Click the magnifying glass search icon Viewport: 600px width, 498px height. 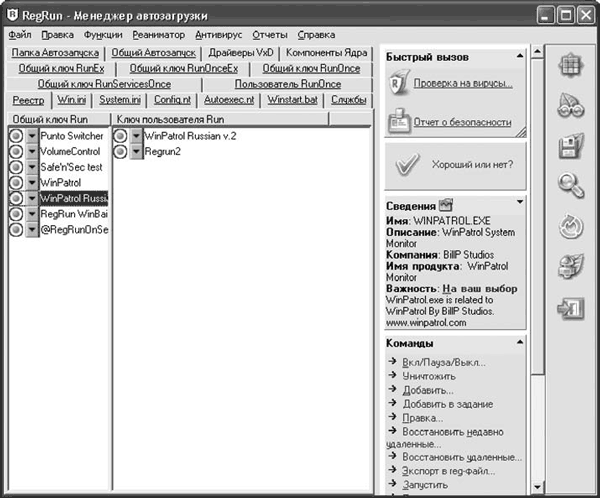tap(571, 186)
